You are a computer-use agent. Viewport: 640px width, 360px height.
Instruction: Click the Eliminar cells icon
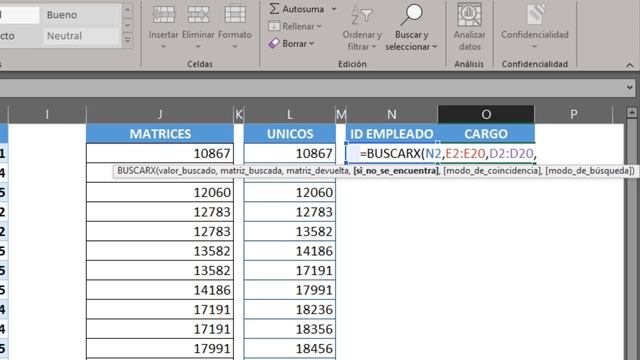tap(198, 15)
